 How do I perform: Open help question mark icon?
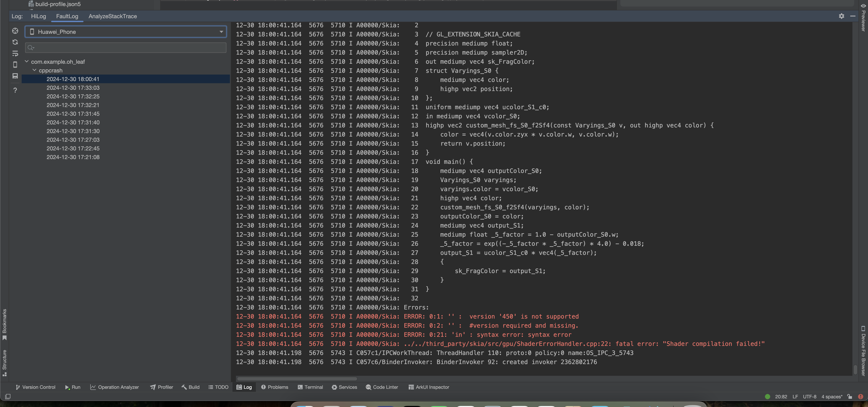pyautogui.click(x=15, y=90)
